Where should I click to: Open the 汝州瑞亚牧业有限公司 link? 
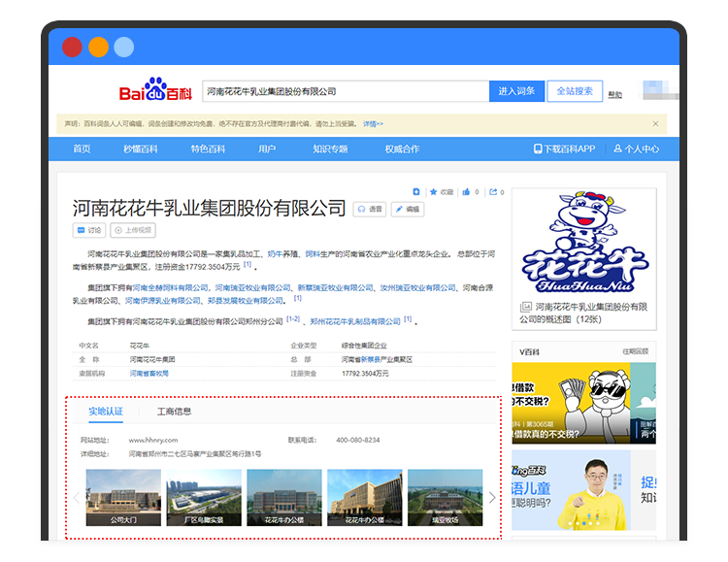pyautogui.click(x=417, y=288)
